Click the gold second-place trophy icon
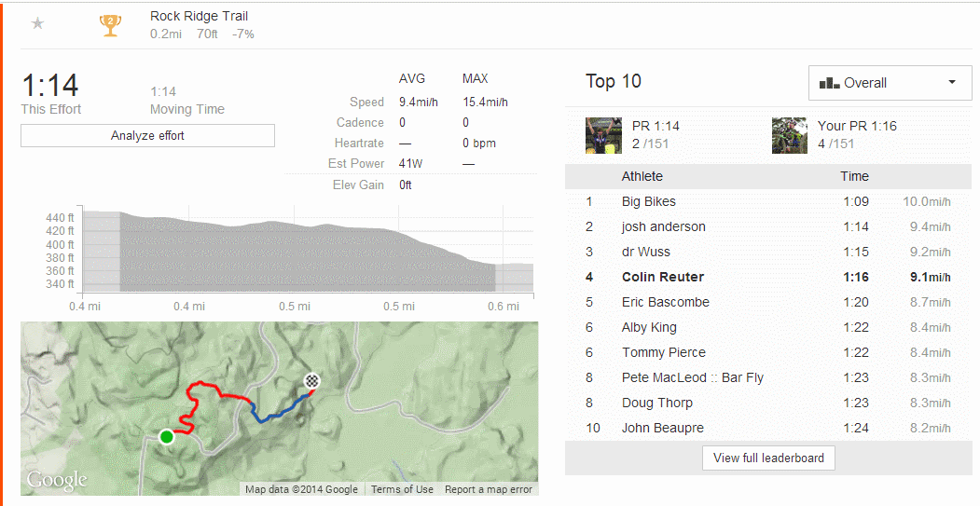Viewport: 980px width, 506px height. (x=110, y=24)
